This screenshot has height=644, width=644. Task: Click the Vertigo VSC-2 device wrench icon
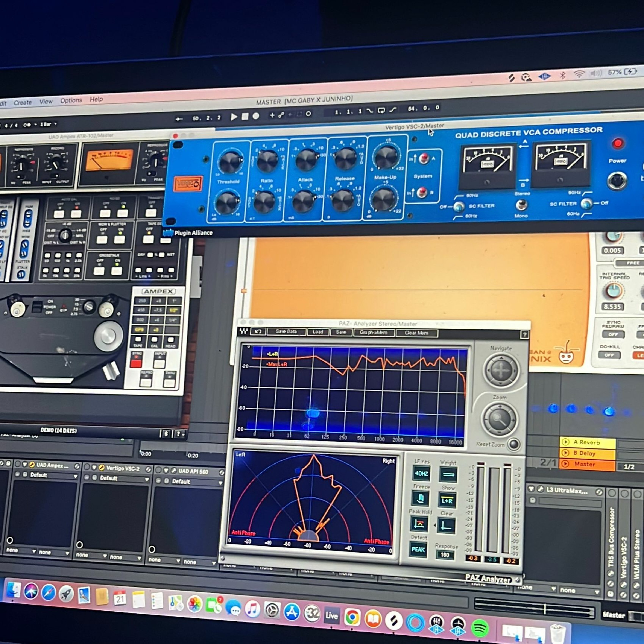coord(102,468)
